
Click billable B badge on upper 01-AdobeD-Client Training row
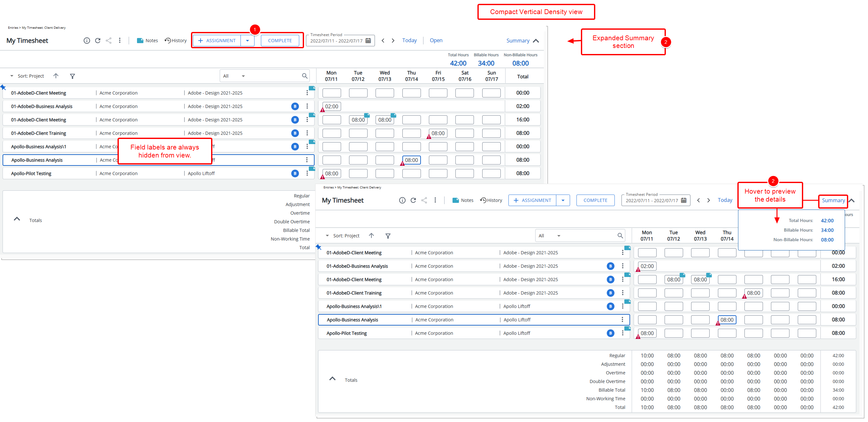click(x=295, y=133)
